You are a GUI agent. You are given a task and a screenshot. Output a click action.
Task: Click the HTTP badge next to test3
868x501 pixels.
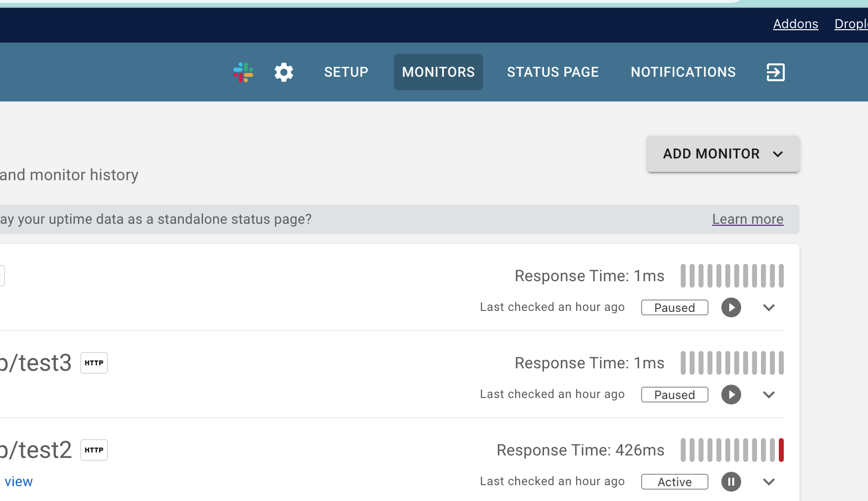(94, 362)
